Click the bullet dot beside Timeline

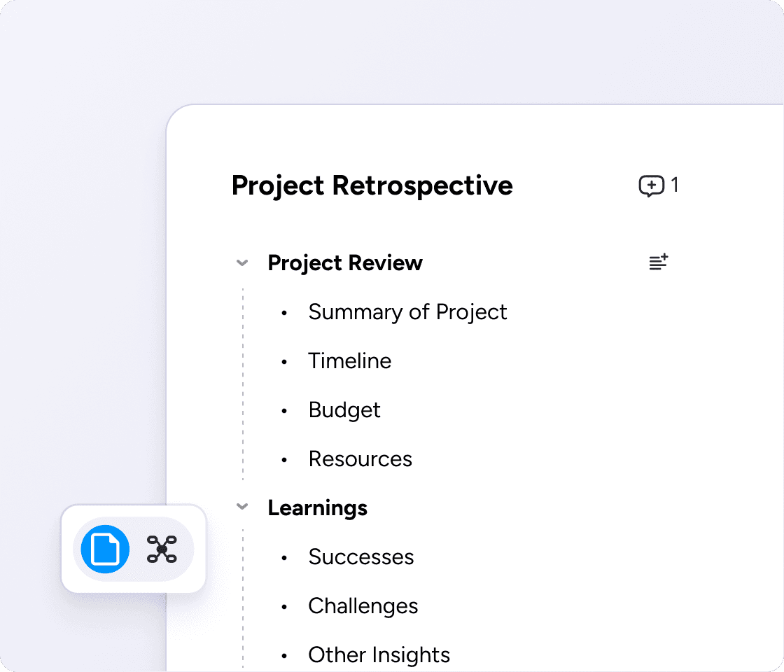point(284,362)
